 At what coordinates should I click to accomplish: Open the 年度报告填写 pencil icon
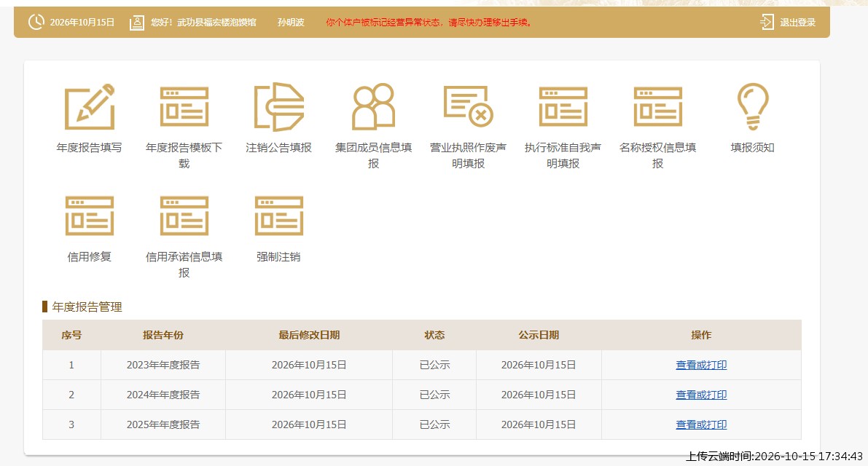tap(90, 107)
